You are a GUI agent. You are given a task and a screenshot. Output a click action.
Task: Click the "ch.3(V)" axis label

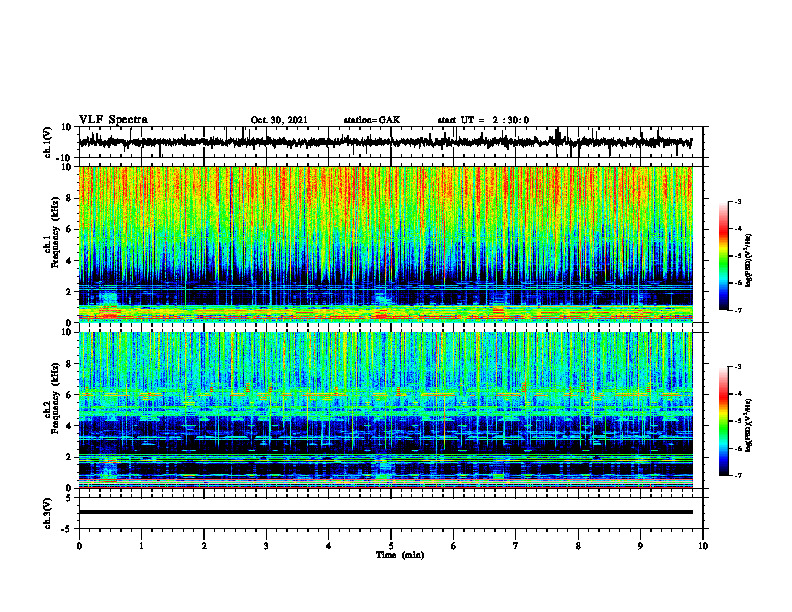[x=48, y=514]
